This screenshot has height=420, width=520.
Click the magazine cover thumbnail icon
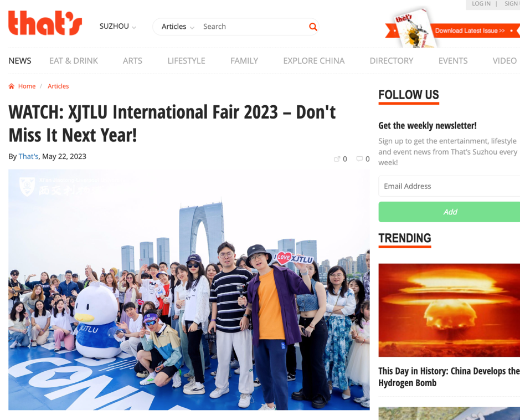(x=415, y=28)
